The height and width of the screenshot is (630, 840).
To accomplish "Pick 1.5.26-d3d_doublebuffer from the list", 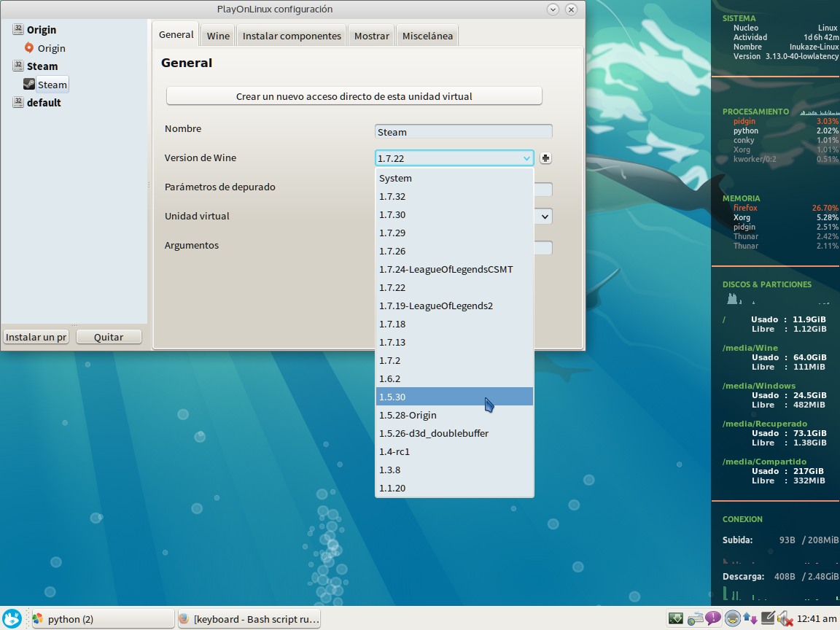I will click(x=454, y=433).
